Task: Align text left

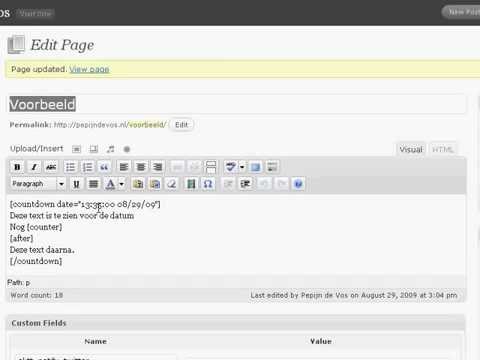Action: [124, 167]
